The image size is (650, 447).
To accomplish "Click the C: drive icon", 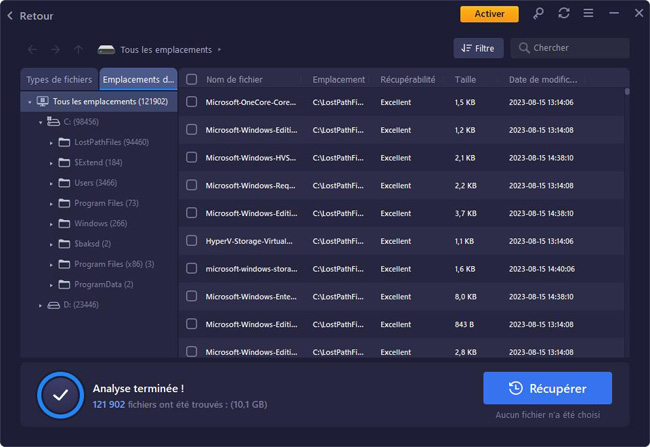I will (53, 121).
